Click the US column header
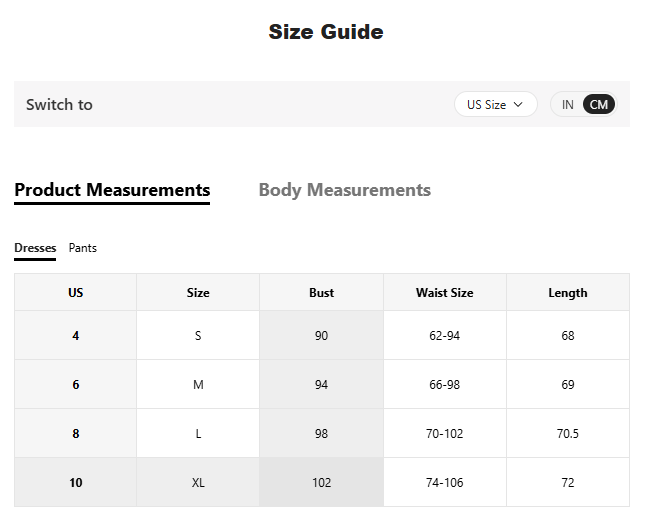The image size is (650, 509). coord(75,293)
